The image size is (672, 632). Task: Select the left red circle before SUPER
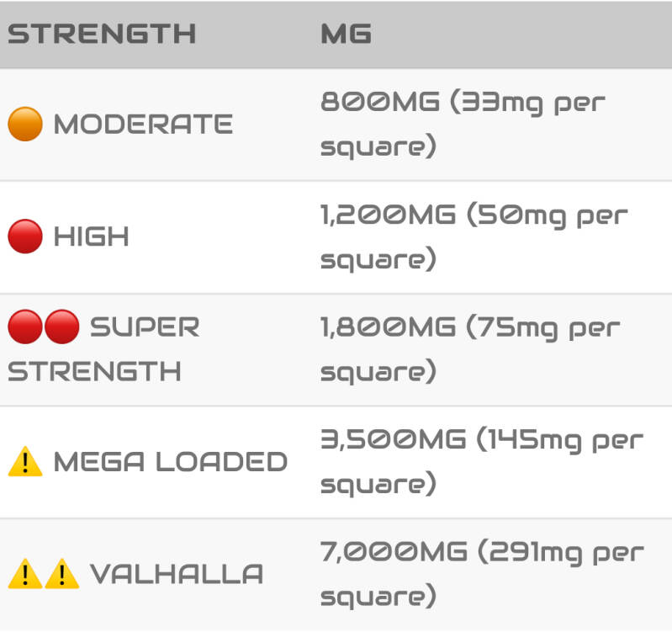pyautogui.click(x=25, y=326)
